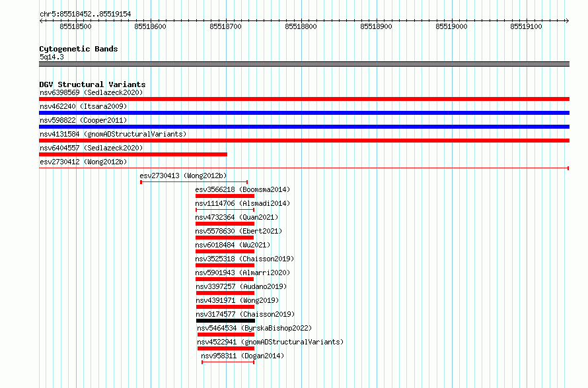Select the red bar under esv3566218
Viewport: 588px width, 388px height.
coord(225,196)
